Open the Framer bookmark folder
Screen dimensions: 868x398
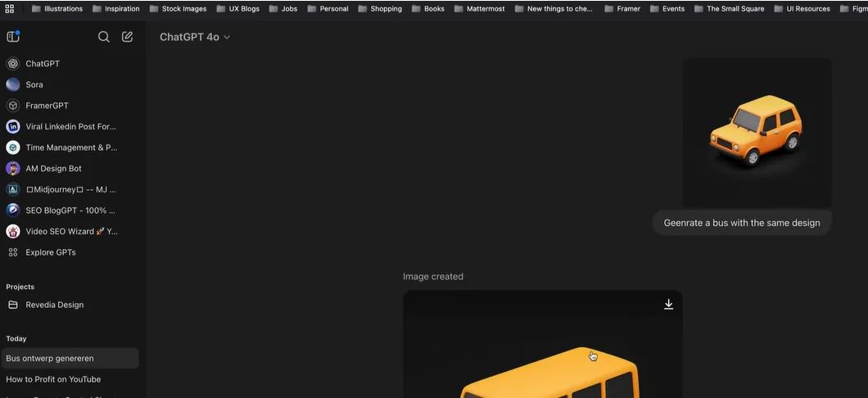[623, 9]
